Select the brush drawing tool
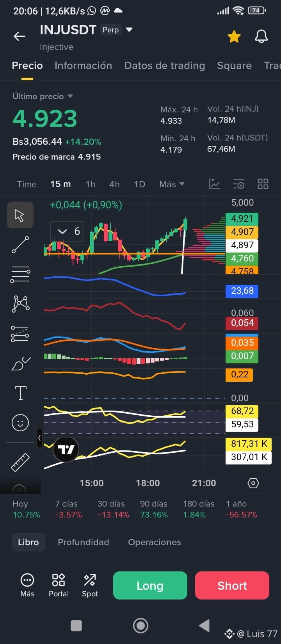 [x=21, y=364]
